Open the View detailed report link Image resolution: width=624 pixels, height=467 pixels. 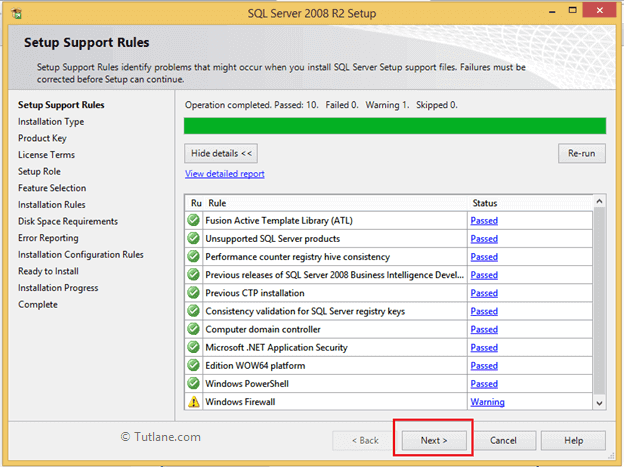pos(224,174)
